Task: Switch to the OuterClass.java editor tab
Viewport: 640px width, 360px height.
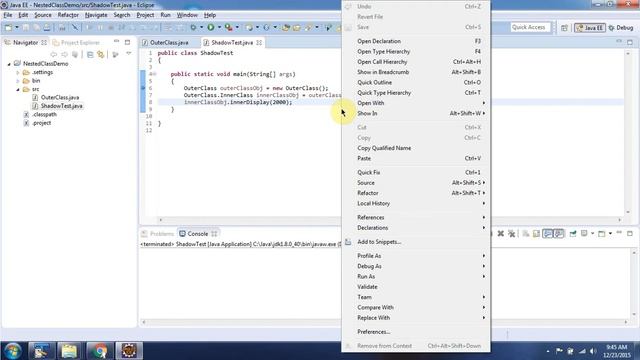Action: 169,42
